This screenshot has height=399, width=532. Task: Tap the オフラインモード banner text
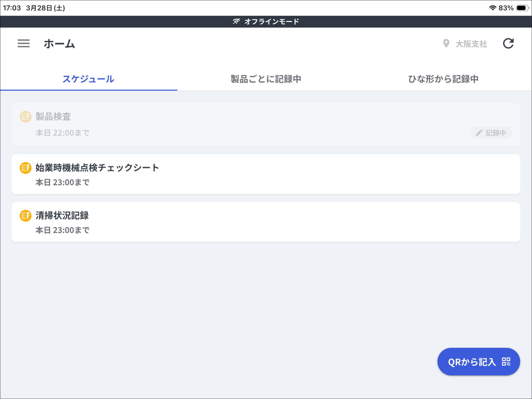271,21
